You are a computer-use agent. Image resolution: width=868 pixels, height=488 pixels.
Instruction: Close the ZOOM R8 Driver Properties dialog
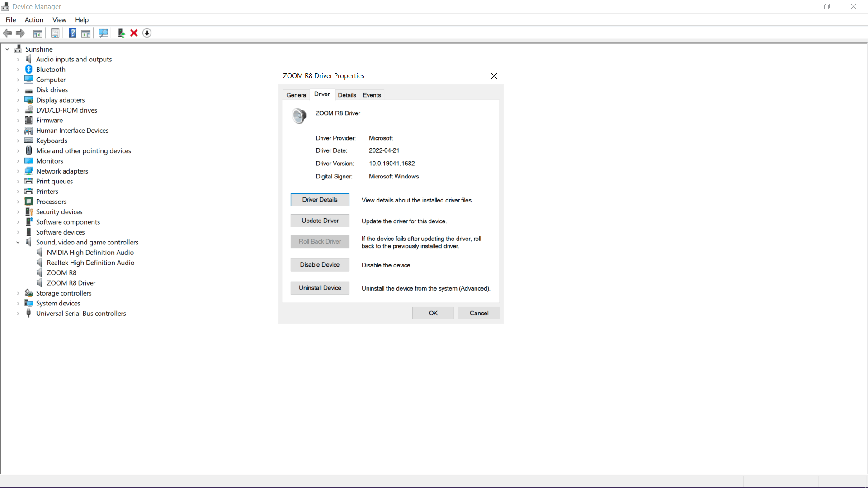click(494, 76)
